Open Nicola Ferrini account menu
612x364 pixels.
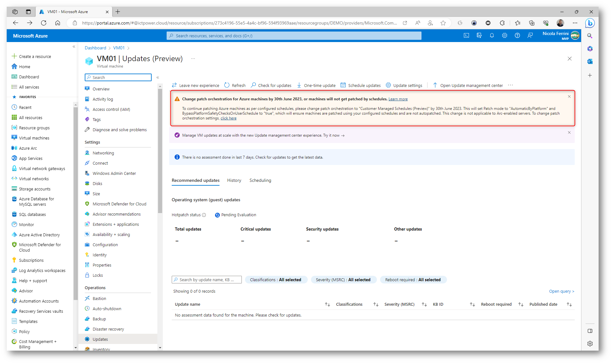(561, 36)
